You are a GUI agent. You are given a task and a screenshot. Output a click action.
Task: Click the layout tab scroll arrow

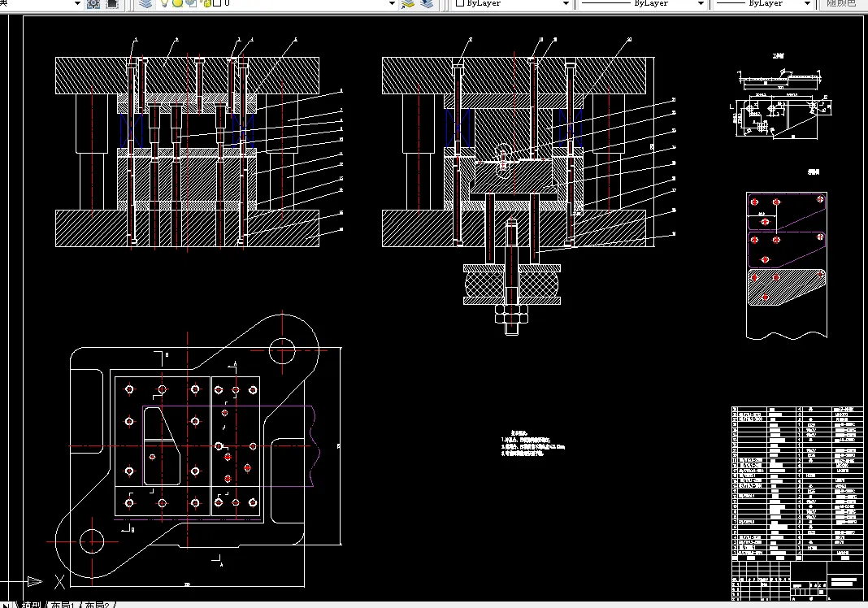tap(6, 605)
